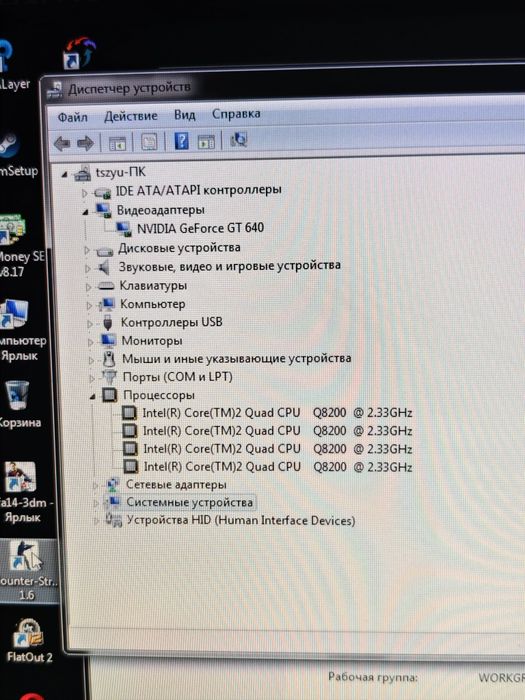
Task: Expand IDE ATA/ATAPI контроллеры node
Action: click(x=84, y=193)
